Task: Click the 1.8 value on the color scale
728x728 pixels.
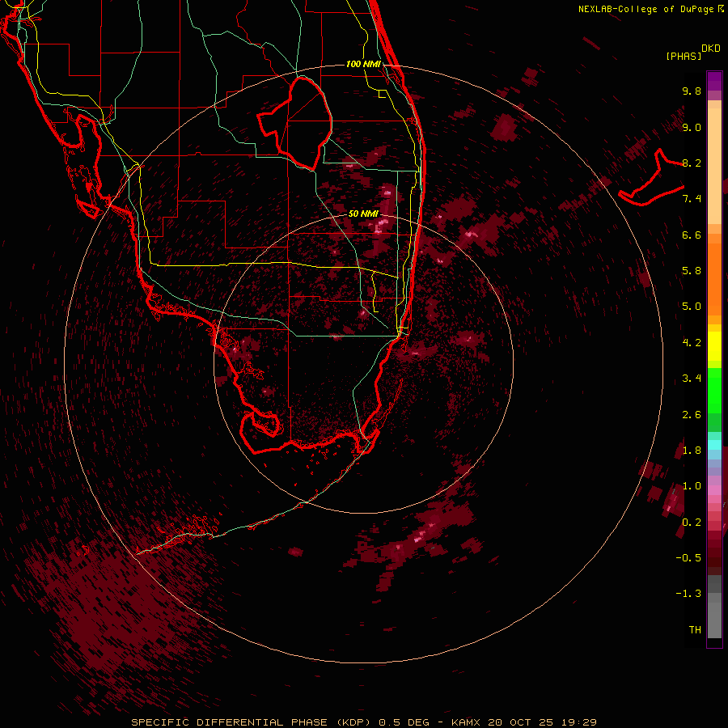Action: point(692,451)
